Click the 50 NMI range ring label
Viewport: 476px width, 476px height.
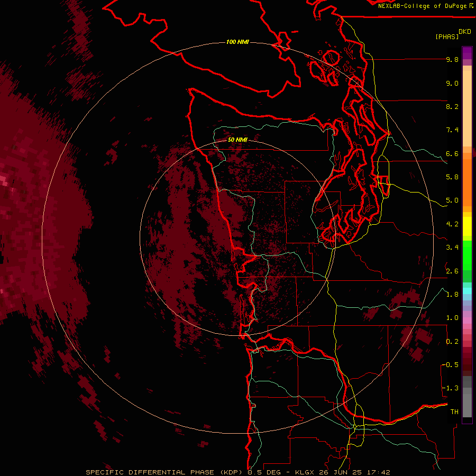(237, 140)
